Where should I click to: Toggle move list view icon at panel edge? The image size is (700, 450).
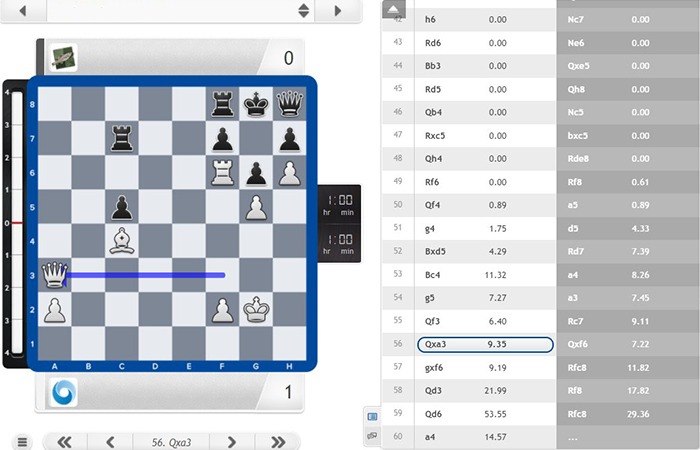pyautogui.click(x=372, y=417)
